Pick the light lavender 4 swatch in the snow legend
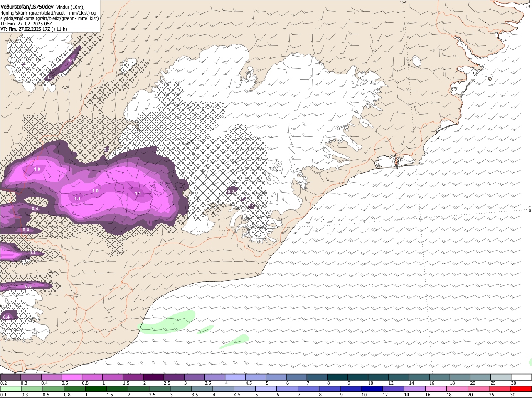Viewport: 532px width, 398px height. 235,377
